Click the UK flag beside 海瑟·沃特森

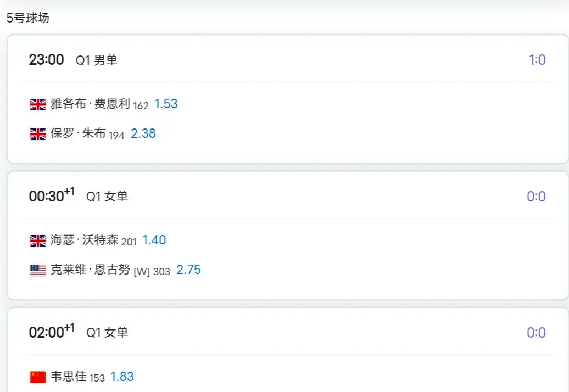click(x=38, y=240)
